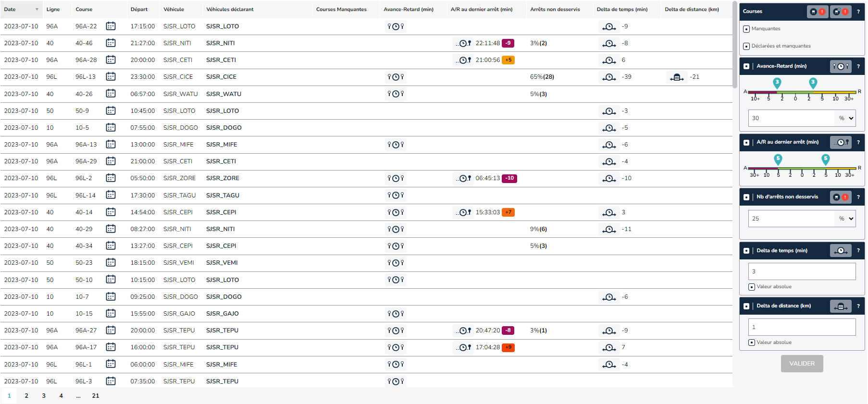The height and width of the screenshot is (404, 868).
Task: Focus Delta de temps value field
Action: click(x=802, y=271)
